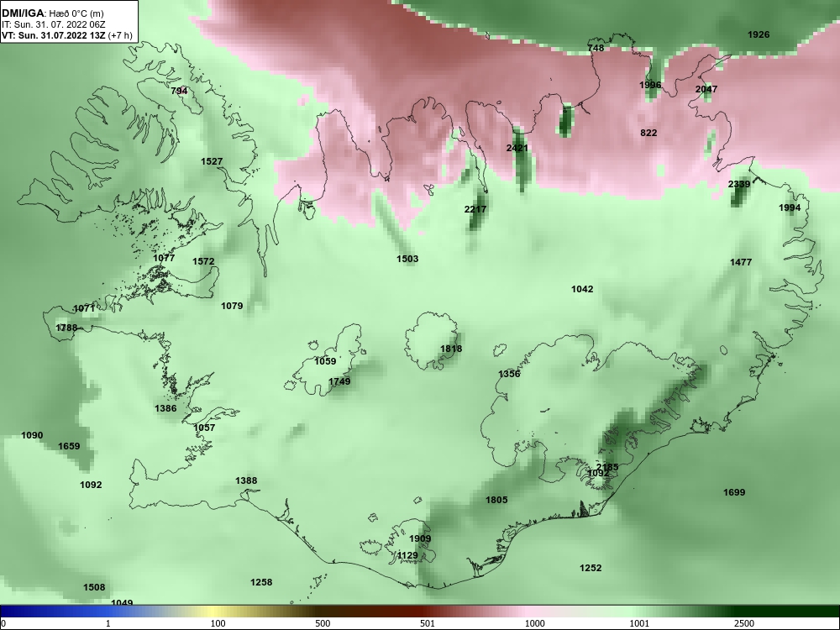Image resolution: width=840 pixels, height=630 pixels.
Task: Click the map value 2047
Action: point(706,89)
